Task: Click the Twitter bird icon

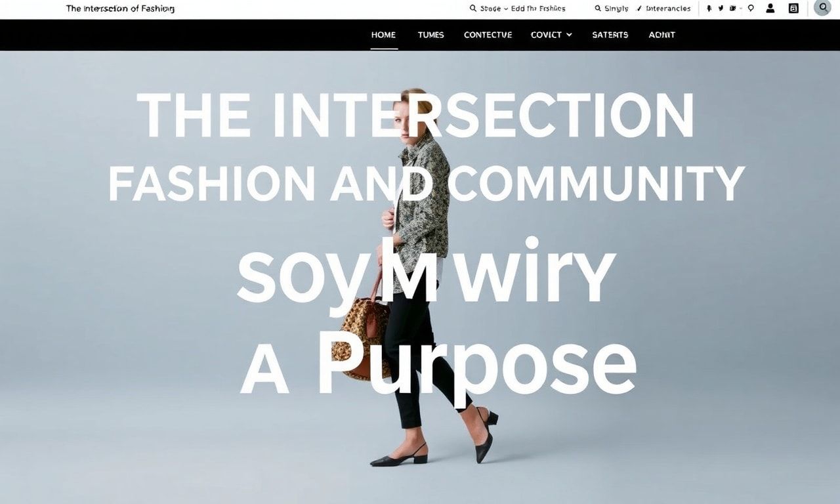Action: click(x=721, y=9)
